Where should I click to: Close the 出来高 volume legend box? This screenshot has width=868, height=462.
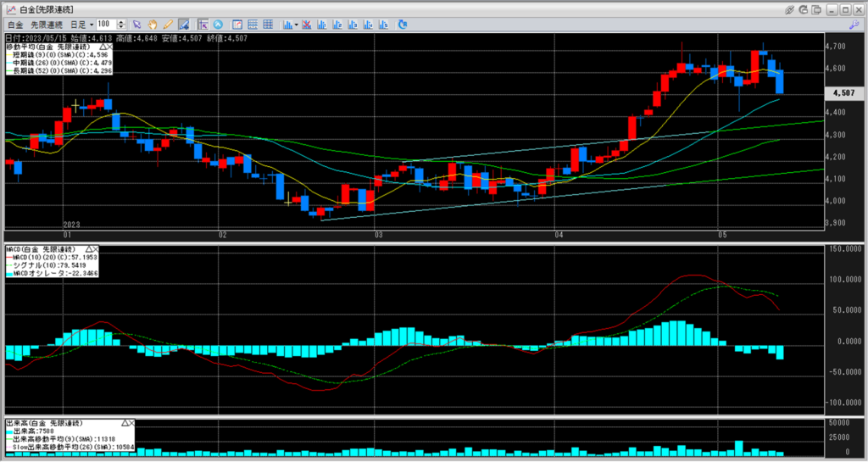tap(130, 422)
